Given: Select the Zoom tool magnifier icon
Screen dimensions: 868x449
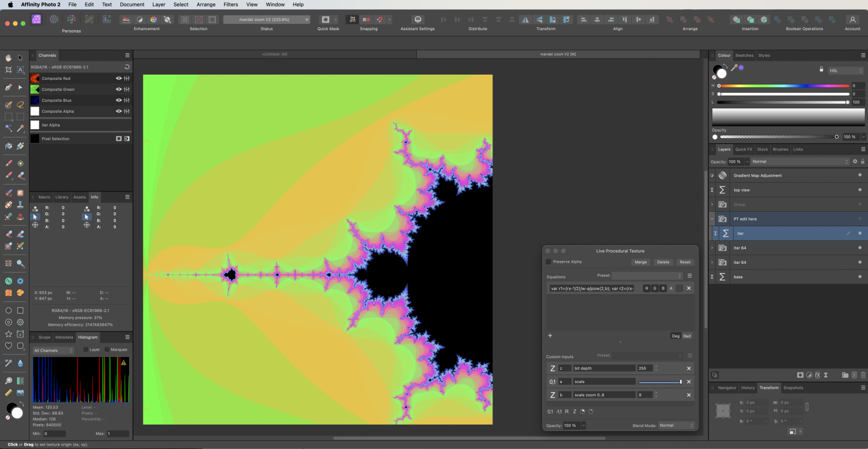Looking at the screenshot, I should pyautogui.click(x=8, y=381).
